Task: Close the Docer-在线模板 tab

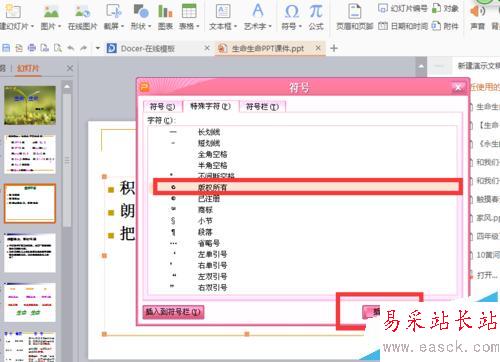Action: (x=207, y=48)
